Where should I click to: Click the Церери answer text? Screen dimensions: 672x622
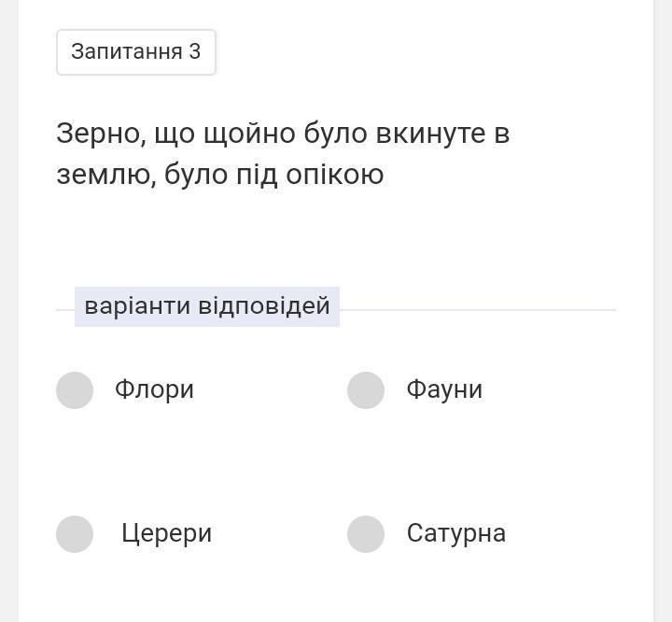point(166,533)
